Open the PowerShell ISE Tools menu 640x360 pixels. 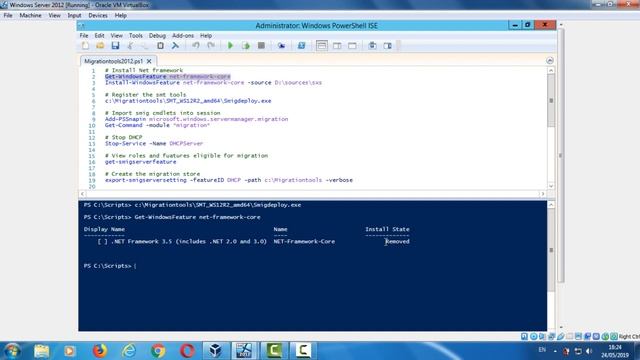click(x=136, y=36)
